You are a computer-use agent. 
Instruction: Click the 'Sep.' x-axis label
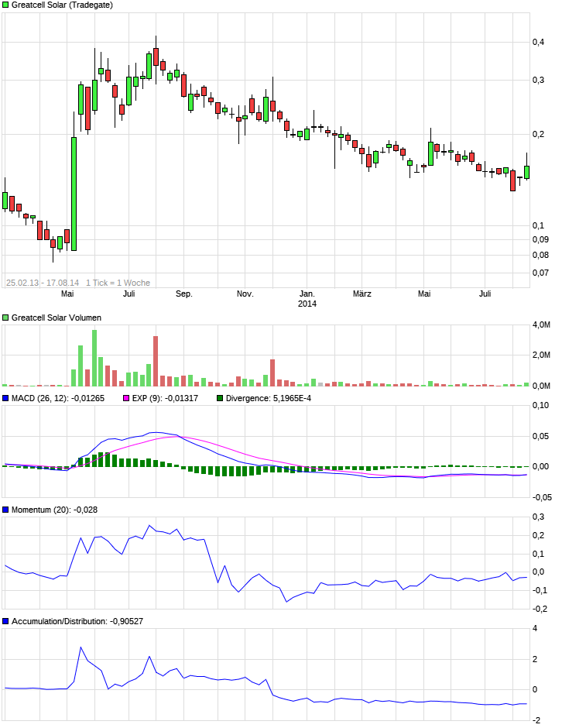pyautogui.click(x=183, y=294)
